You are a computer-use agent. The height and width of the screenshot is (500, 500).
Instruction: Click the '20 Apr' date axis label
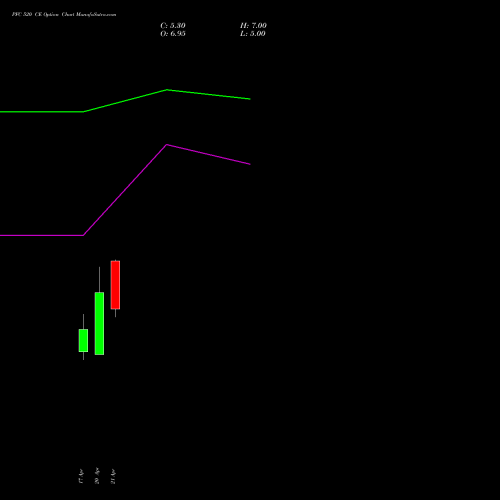pyautogui.click(x=97, y=476)
